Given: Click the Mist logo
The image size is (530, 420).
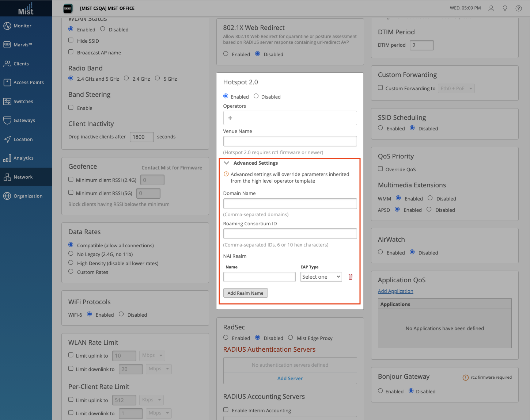Looking at the screenshot, I should [26, 8].
